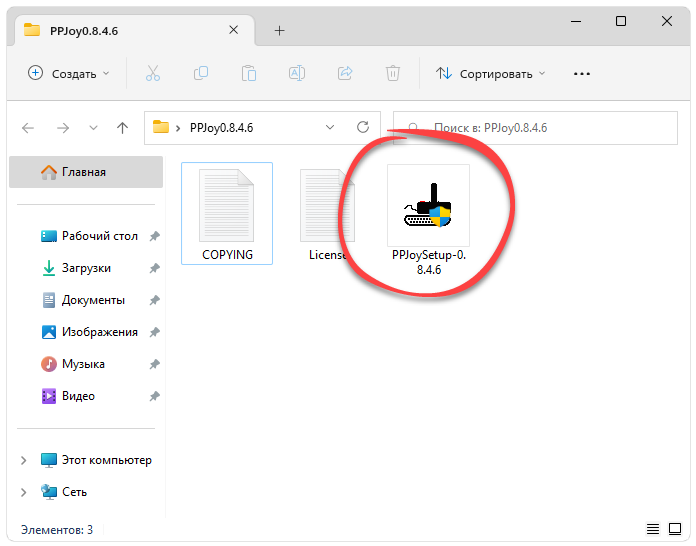This screenshot has height=546, width=696.
Task: Select the COPYING file icon
Action: tap(227, 206)
